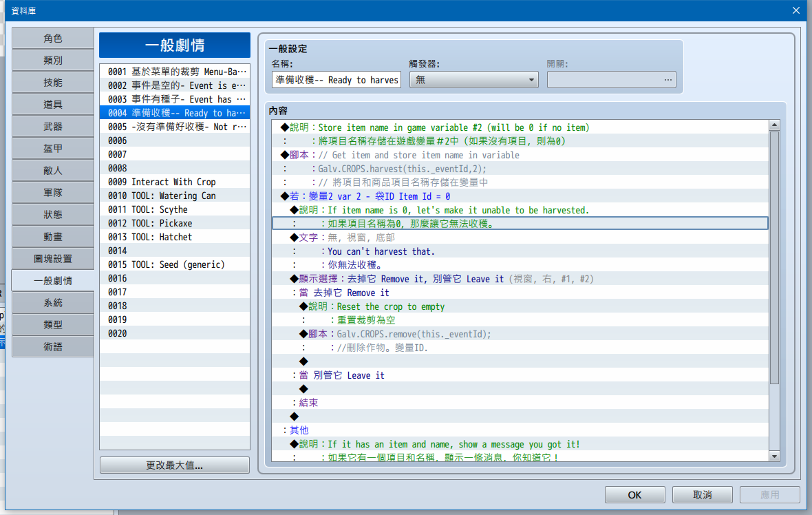Click the 名稱 input field

(336, 80)
